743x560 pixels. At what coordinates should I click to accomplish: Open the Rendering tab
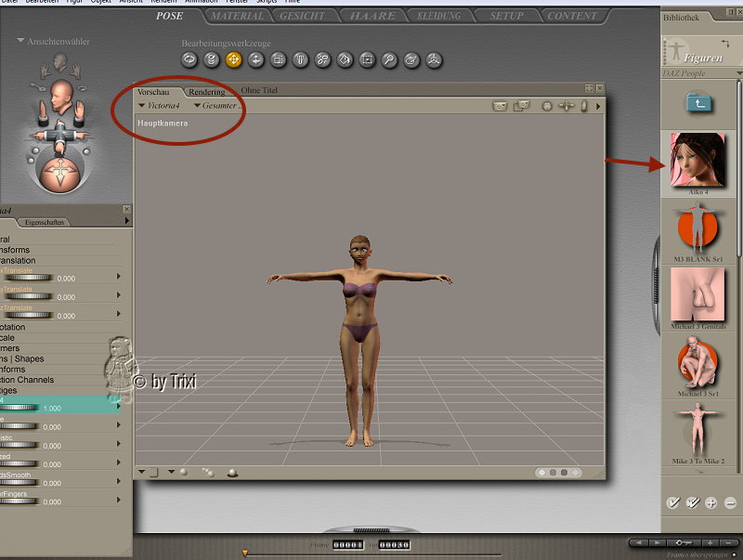(206, 92)
